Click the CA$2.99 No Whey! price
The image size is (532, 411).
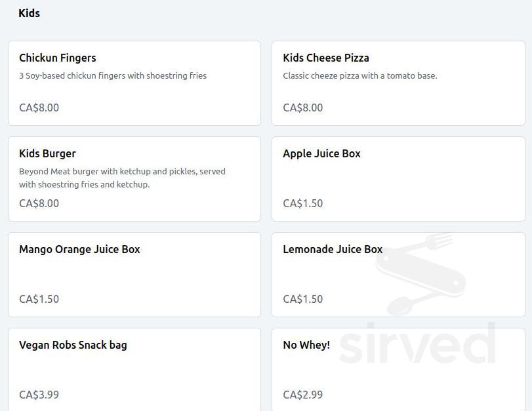302,395
